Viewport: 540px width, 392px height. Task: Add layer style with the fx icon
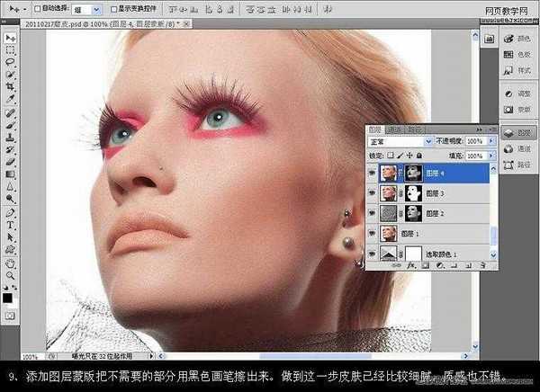(411, 265)
